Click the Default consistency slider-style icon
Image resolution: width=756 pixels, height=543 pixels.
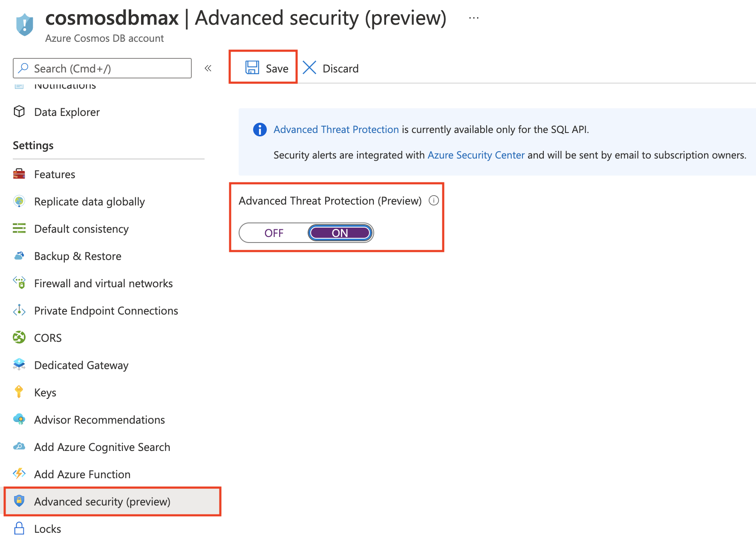20,228
